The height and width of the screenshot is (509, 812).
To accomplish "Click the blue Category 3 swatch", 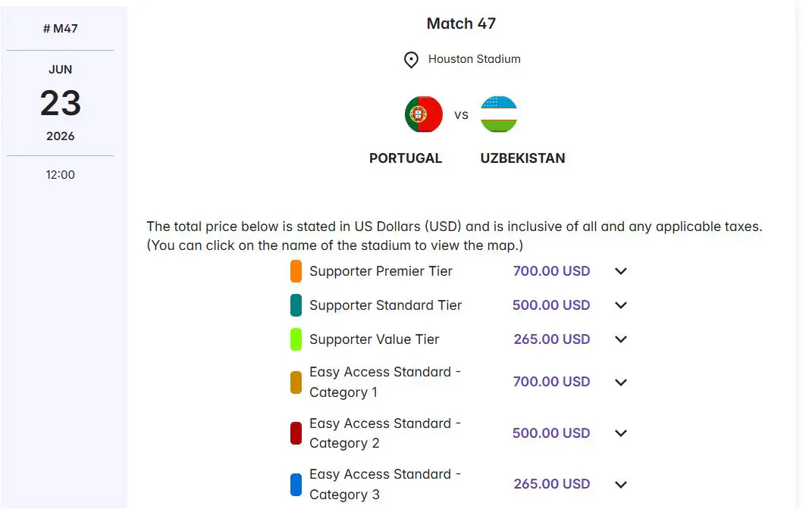I will coord(296,484).
